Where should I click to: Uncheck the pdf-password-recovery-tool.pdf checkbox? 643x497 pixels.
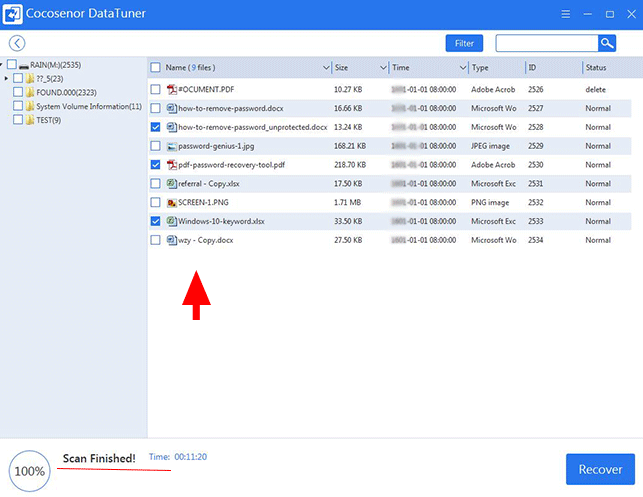(155, 165)
